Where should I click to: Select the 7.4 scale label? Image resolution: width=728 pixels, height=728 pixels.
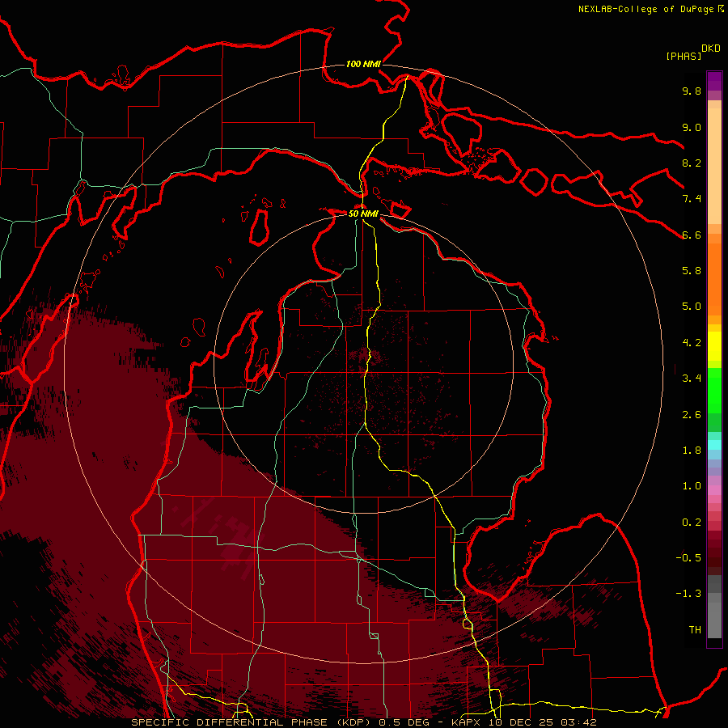pyautogui.click(x=692, y=199)
